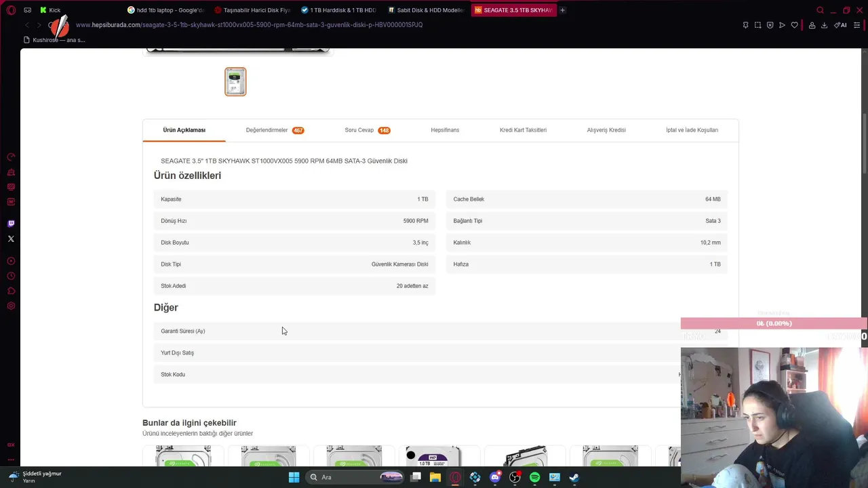Open the 'Şiddetli yağmur' weather widget
Image resolution: width=868 pixels, height=488 pixels.
[x=35, y=477]
